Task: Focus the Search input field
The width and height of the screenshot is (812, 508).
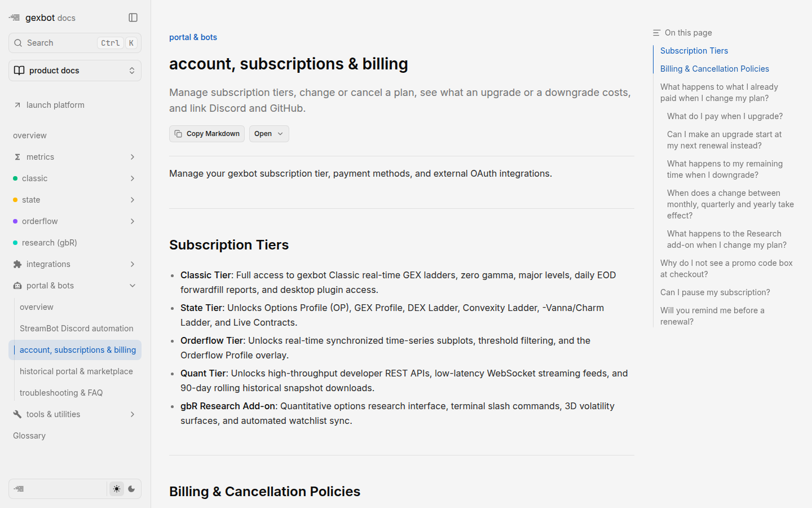Action: 75,43
